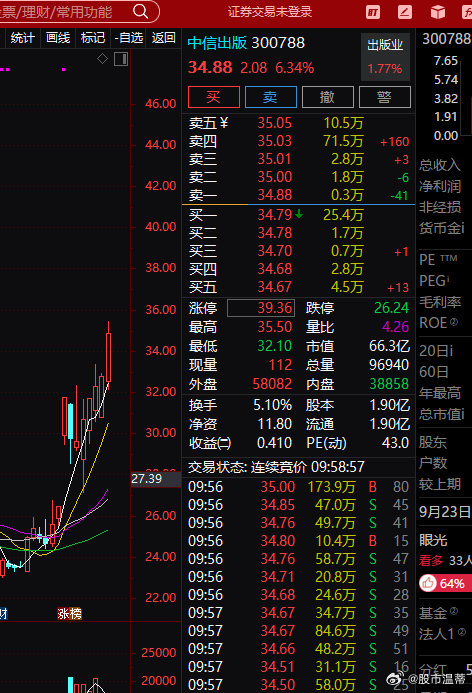Viewport: 472px width, 693px height.
Task: Open the 出版业 1.77% sector box
Action: (385, 57)
